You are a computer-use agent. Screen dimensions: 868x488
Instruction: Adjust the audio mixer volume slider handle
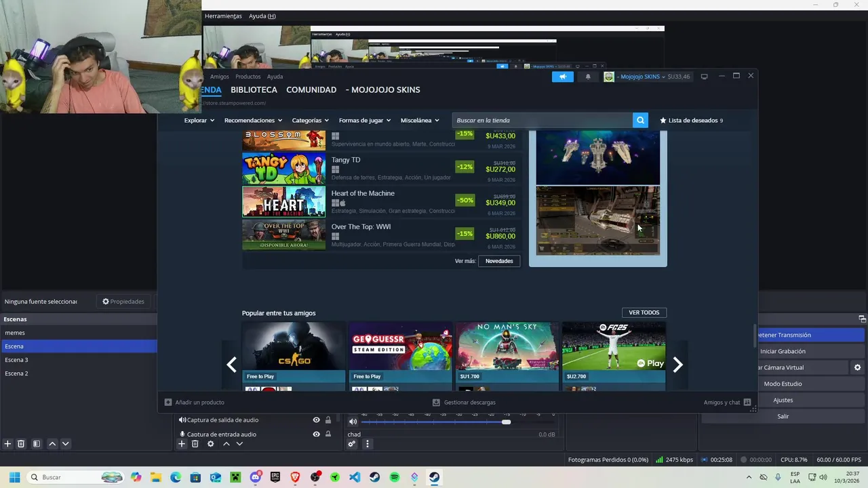[506, 422]
